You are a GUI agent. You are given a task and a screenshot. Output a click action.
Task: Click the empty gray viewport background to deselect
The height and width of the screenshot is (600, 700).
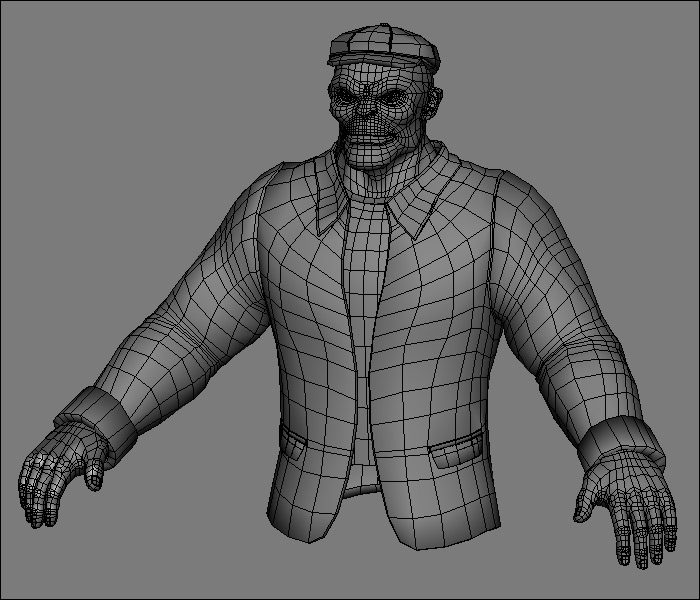coord(100,100)
